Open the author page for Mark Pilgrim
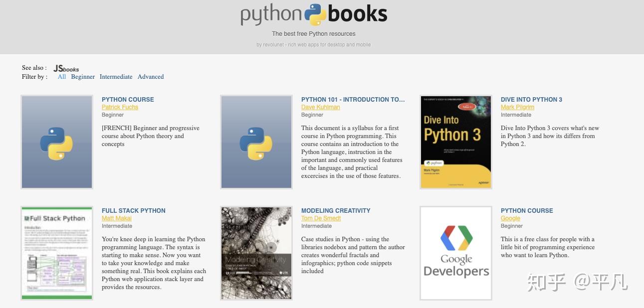The image size is (644, 308). pos(517,107)
